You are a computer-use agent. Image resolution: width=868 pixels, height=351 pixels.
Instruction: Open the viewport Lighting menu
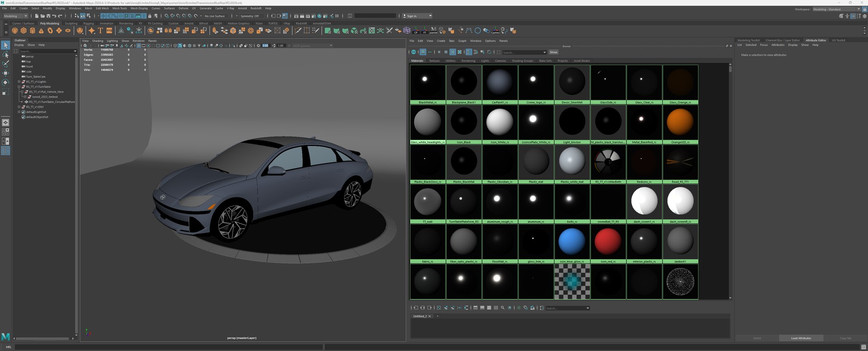click(x=112, y=41)
